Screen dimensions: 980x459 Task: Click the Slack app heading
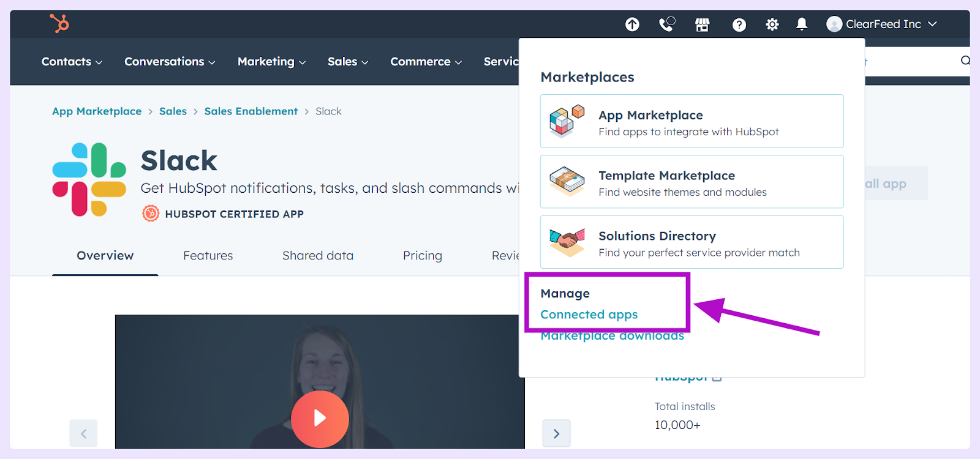pos(179,161)
